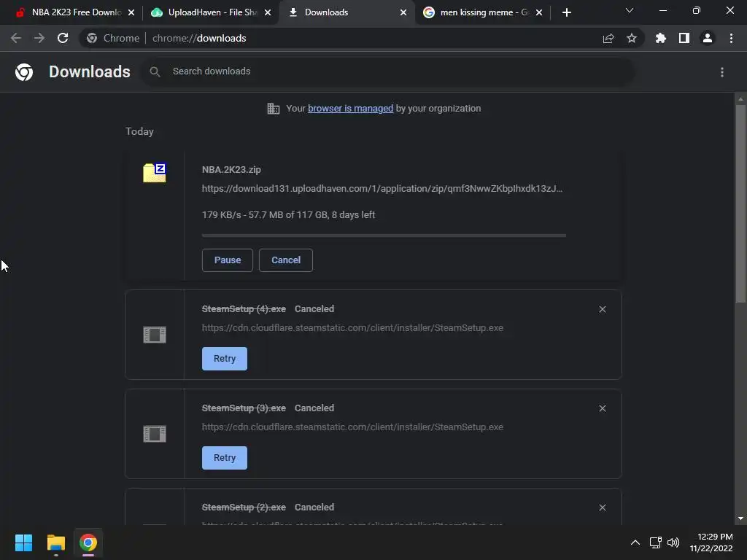Click the Chrome logo beside Downloads heading
The width and height of the screenshot is (747, 560).
click(24, 72)
